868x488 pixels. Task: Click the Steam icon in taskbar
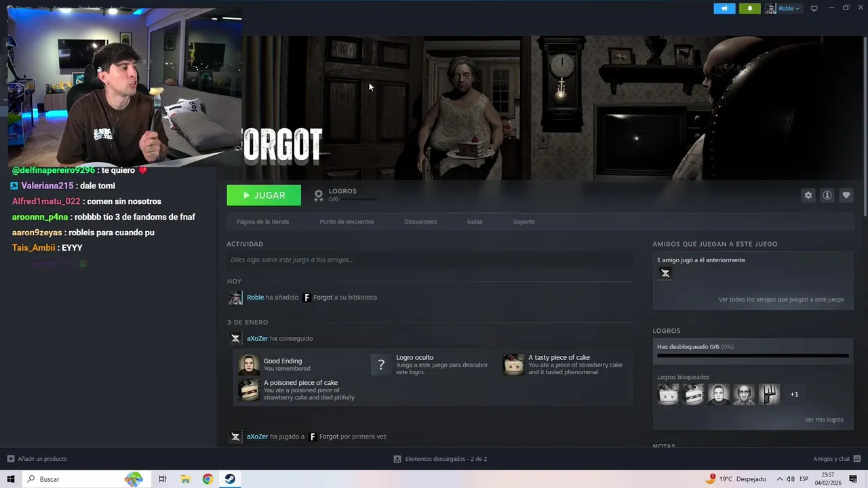[x=230, y=479]
